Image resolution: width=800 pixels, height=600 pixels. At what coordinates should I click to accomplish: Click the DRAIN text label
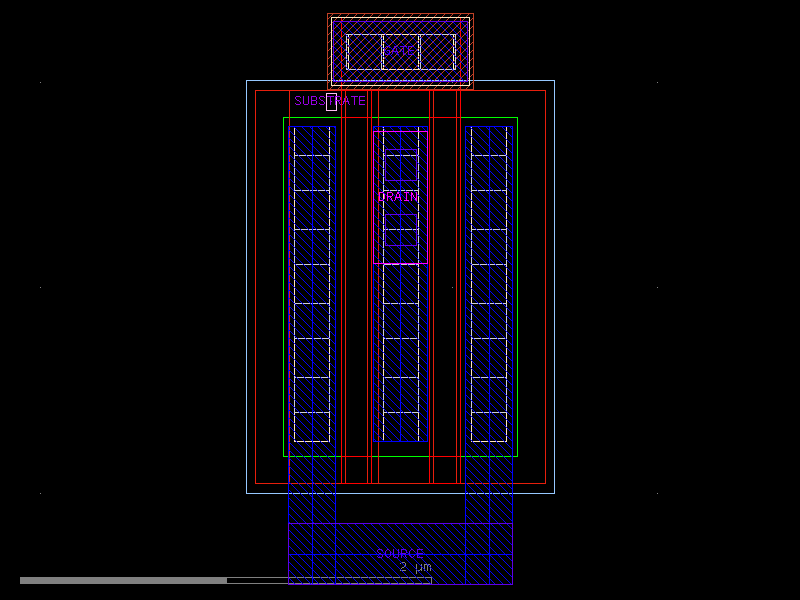(x=398, y=197)
